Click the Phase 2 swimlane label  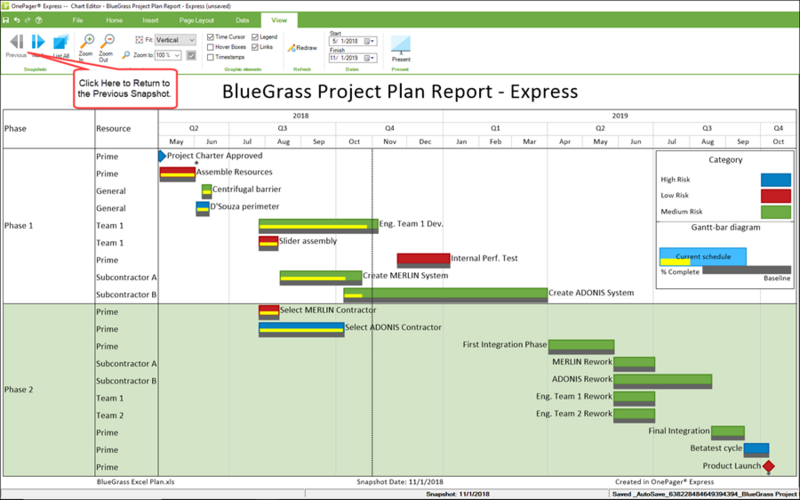18,389
